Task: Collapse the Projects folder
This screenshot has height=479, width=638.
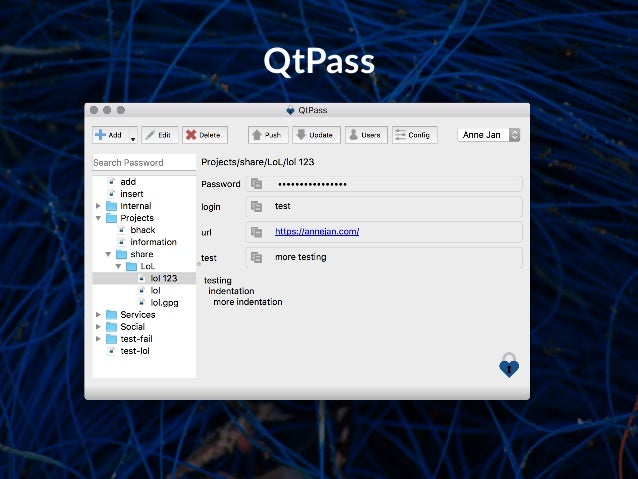Action: pos(98,218)
